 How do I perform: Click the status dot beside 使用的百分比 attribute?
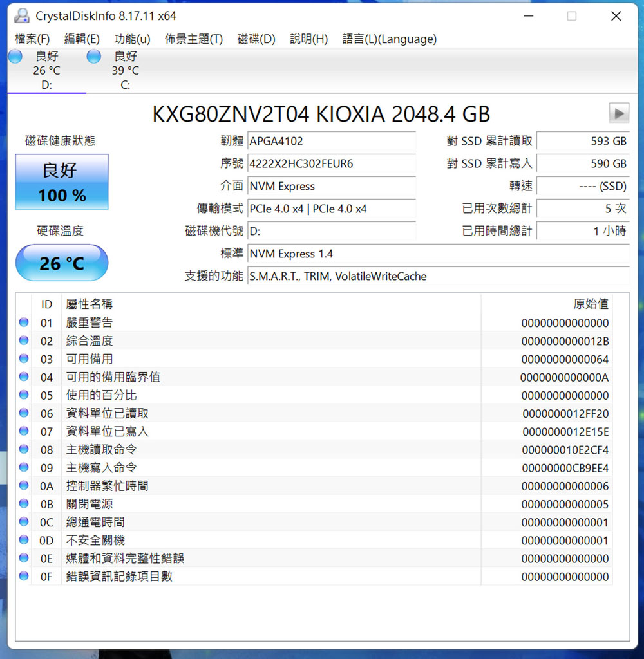24,395
